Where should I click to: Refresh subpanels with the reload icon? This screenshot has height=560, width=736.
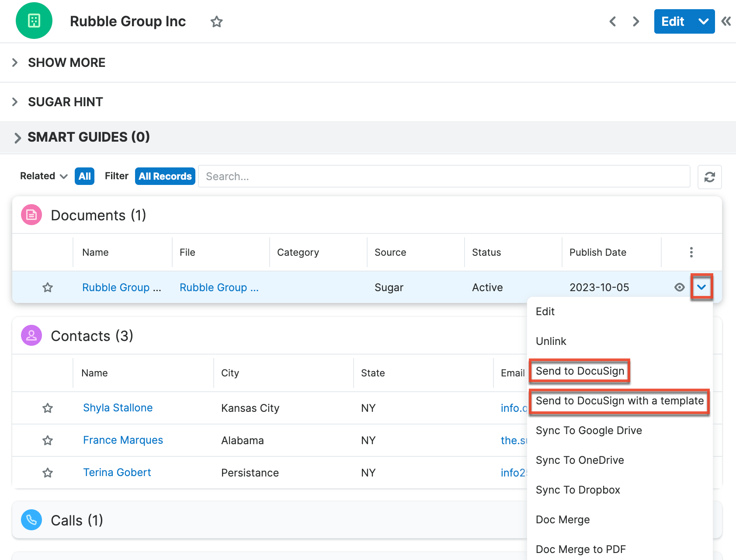pyautogui.click(x=709, y=177)
